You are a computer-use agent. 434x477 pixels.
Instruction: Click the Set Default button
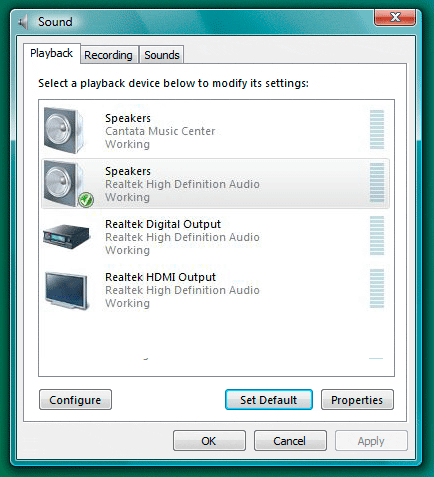269,400
